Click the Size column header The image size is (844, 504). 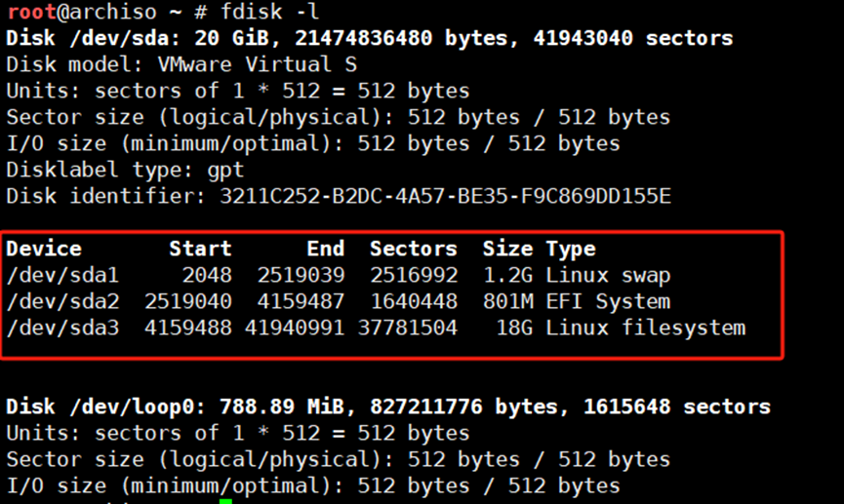click(x=507, y=250)
